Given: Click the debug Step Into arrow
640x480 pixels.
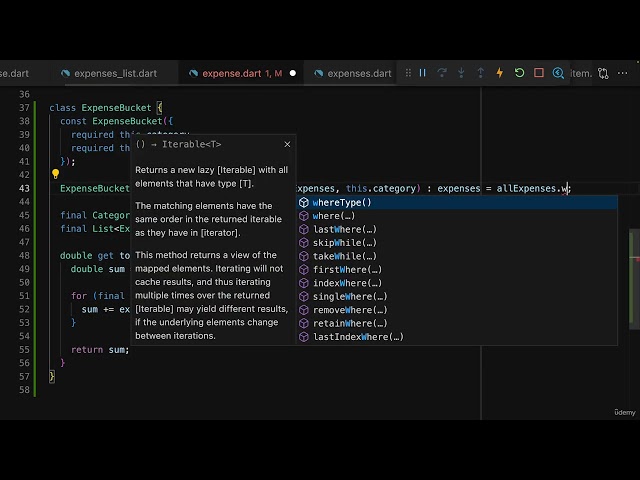Looking at the screenshot, I should coord(461,73).
